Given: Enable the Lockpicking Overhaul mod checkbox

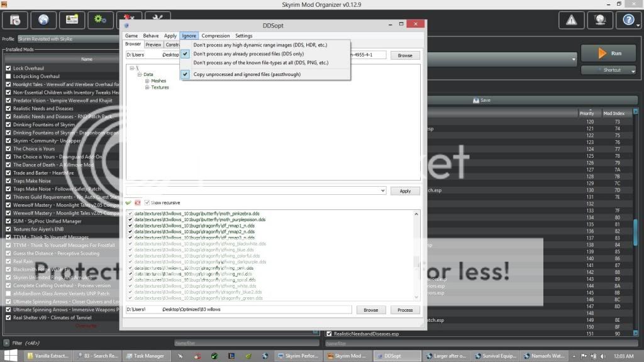Looking at the screenshot, I should [x=8, y=76].
